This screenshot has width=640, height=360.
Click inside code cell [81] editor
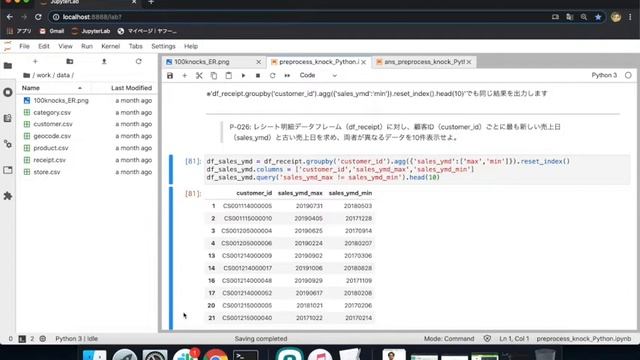point(416,169)
